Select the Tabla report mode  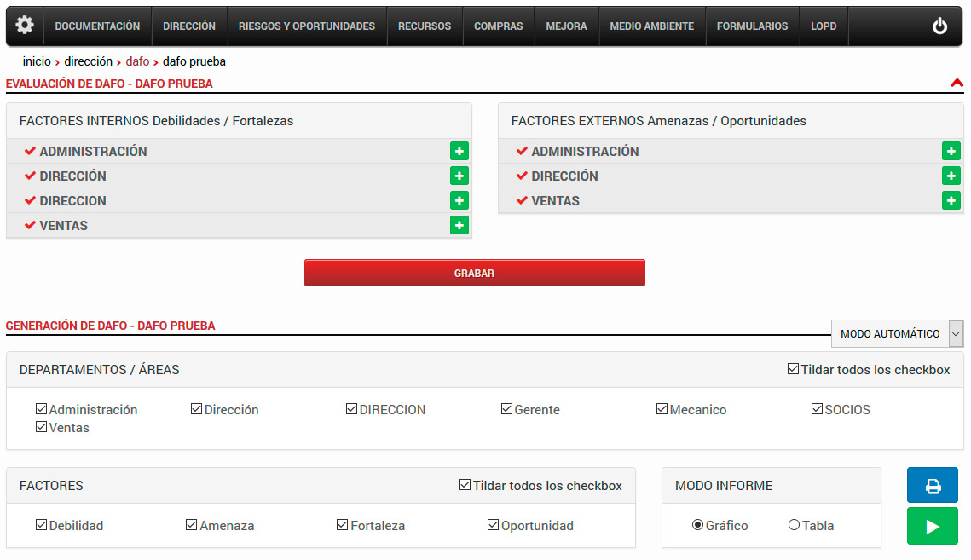pyautogui.click(x=794, y=525)
